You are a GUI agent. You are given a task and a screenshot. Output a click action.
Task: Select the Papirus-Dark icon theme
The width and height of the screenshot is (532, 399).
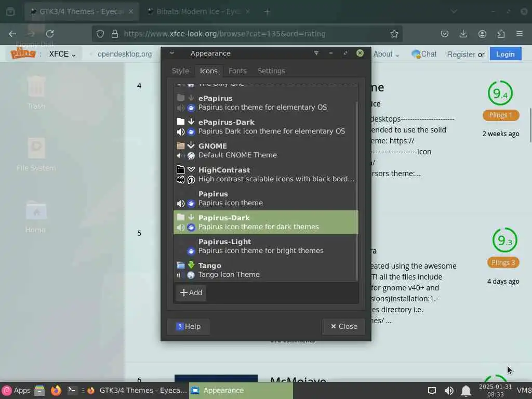tap(265, 222)
